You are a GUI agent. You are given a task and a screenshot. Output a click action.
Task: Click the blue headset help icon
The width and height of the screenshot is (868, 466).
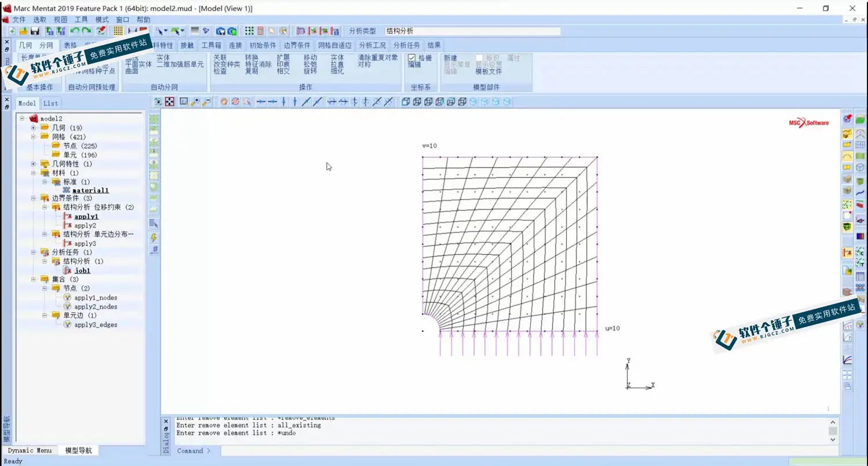point(220,31)
